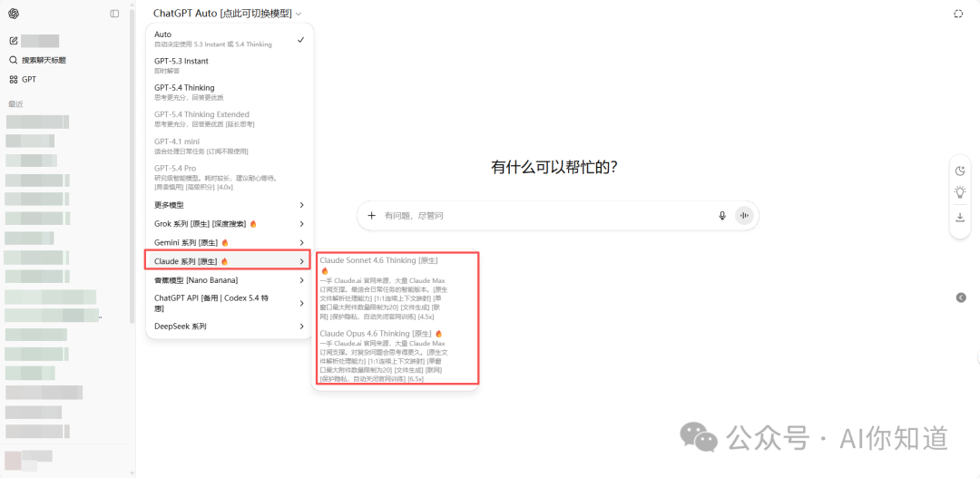Click the ChatGPT logo icon

click(x=14, y=14)
